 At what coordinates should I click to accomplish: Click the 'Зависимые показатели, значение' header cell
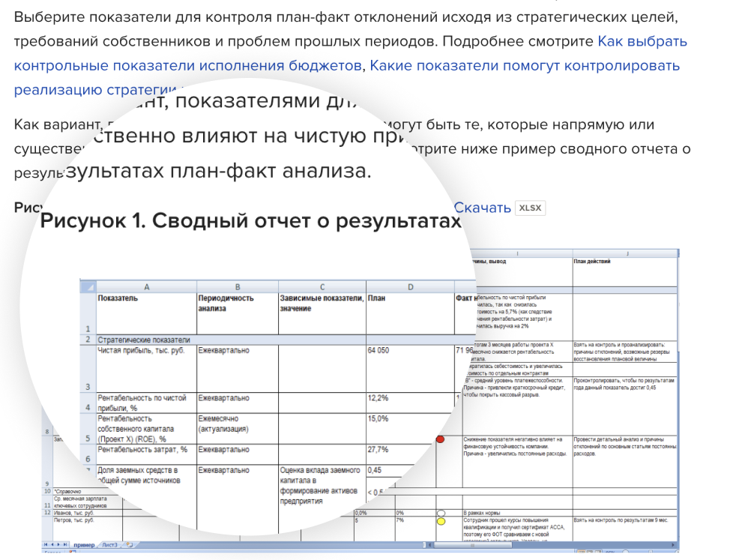pos(322,313)
